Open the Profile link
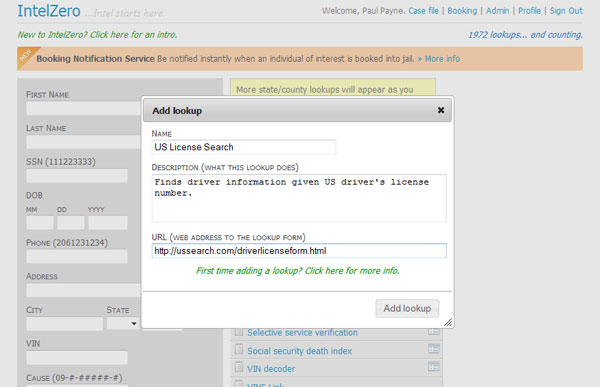Viewport: 600px width, 387px height. (x=529, y=11)
